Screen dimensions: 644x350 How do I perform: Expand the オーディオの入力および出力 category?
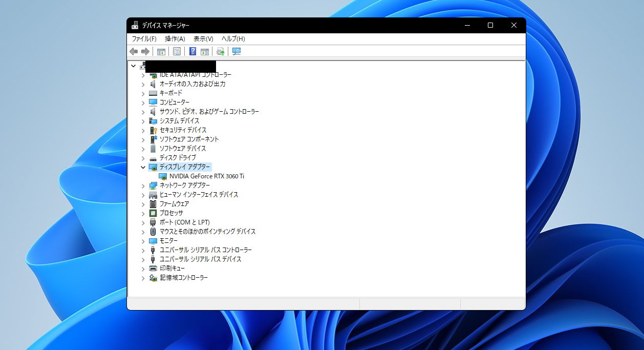tap(143, 84)
